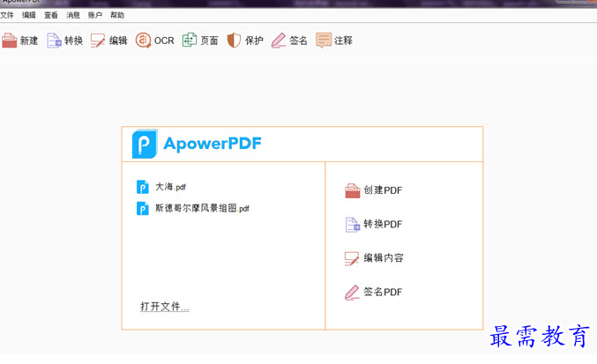Click the 签名 (Sign) pen icon
The width and height of the screenshot is (597, 364).
(279, 41)
